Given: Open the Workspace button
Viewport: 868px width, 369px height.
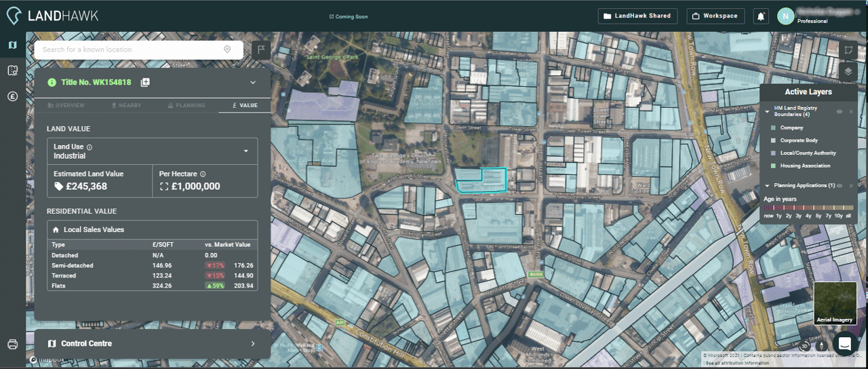Looking at the screenshot, I should pyautogui.click(x=716, y=16).
